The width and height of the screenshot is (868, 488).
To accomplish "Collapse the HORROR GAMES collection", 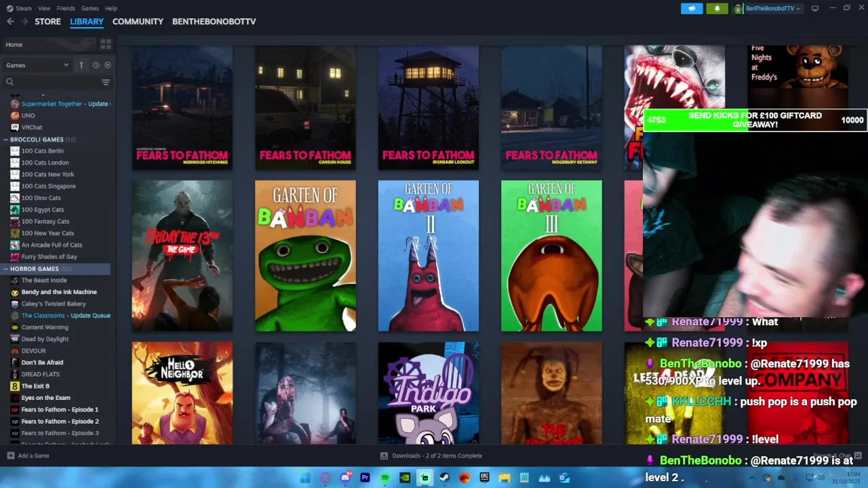I will point(5,269).
